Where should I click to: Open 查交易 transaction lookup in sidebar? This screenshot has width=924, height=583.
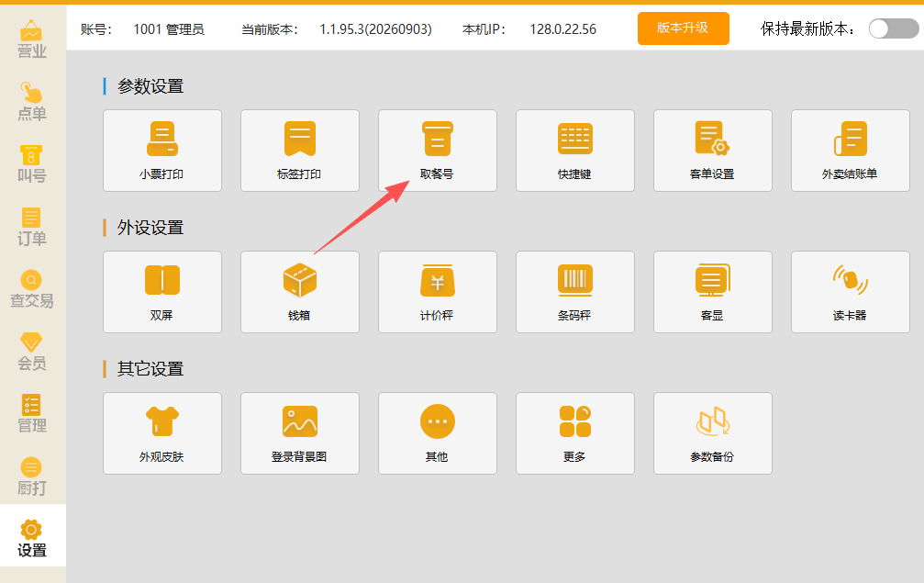32,289
